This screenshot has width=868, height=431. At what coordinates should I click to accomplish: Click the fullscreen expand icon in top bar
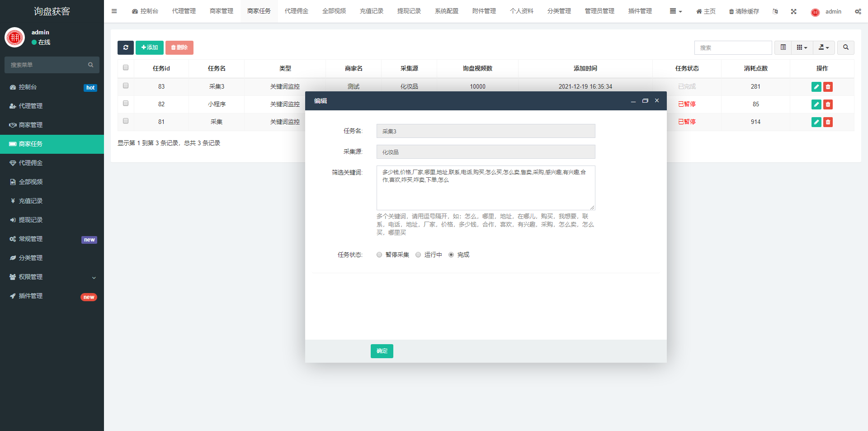[793, 11]
